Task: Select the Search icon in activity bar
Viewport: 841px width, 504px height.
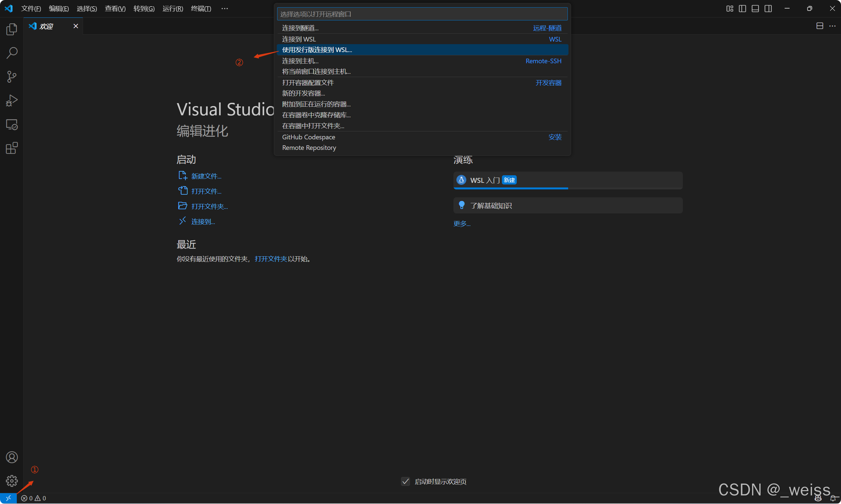Action: [12, 53]
